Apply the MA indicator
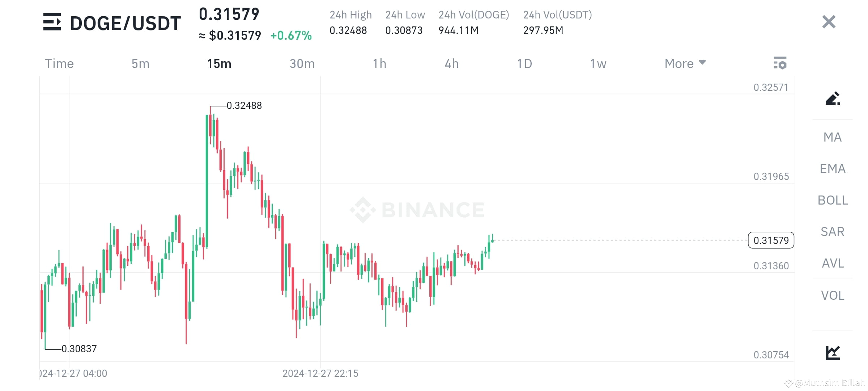This screenshot has height=391, width=868. [x=833, y=137]
